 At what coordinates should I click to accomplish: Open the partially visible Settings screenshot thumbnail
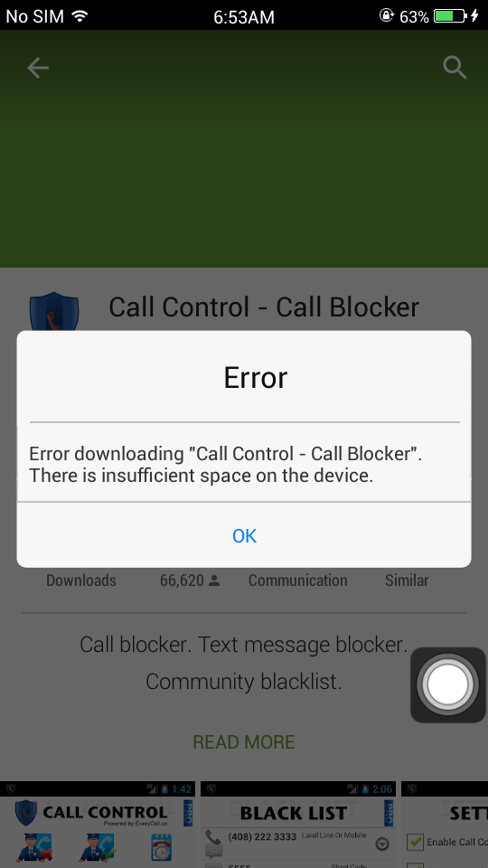[x=445, y=825]
